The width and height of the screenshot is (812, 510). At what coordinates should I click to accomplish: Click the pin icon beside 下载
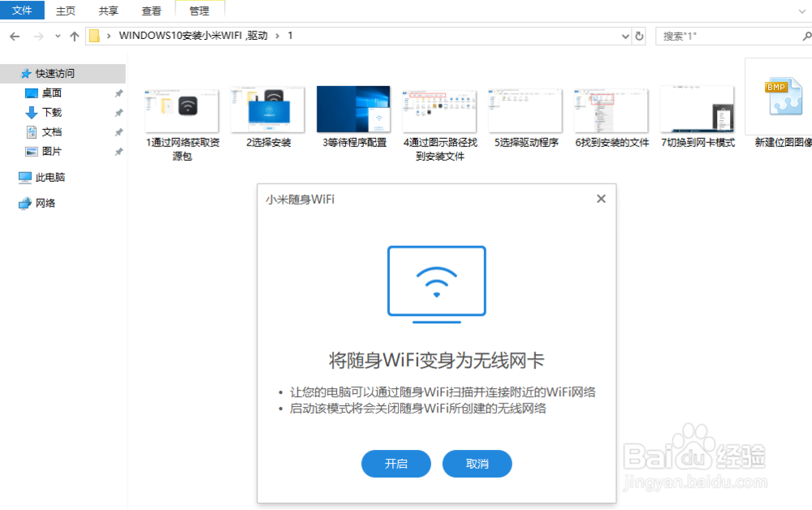119,113
